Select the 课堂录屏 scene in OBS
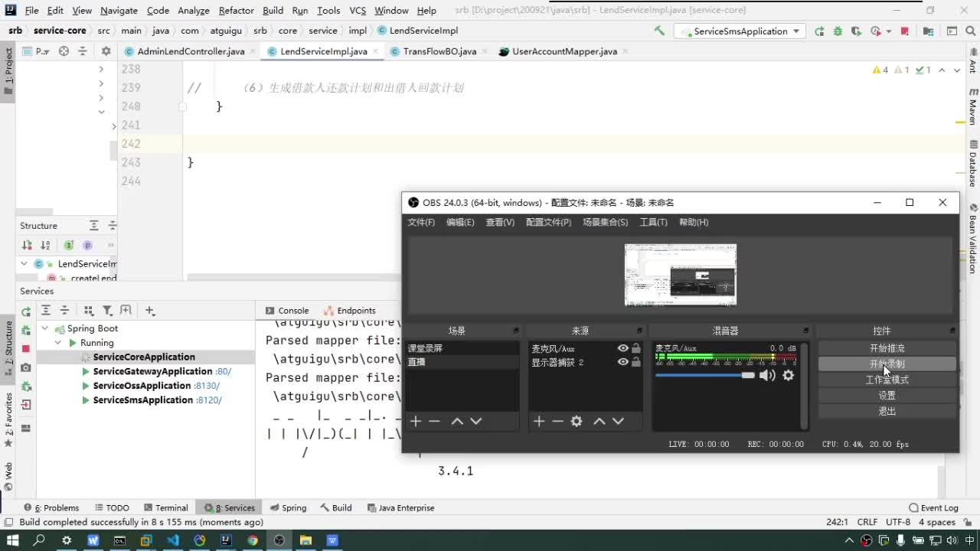 pyautogui.click(x=462, y=348)
